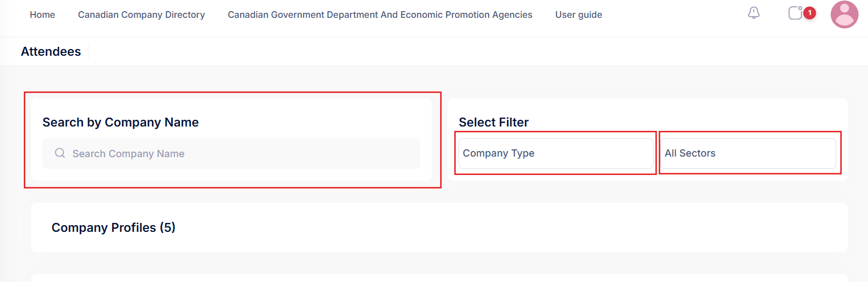Open Canadian Government Department And Economic Promotion Agencies
The width and height of the screenshot is (868, 282).
[x=380, y=15]
